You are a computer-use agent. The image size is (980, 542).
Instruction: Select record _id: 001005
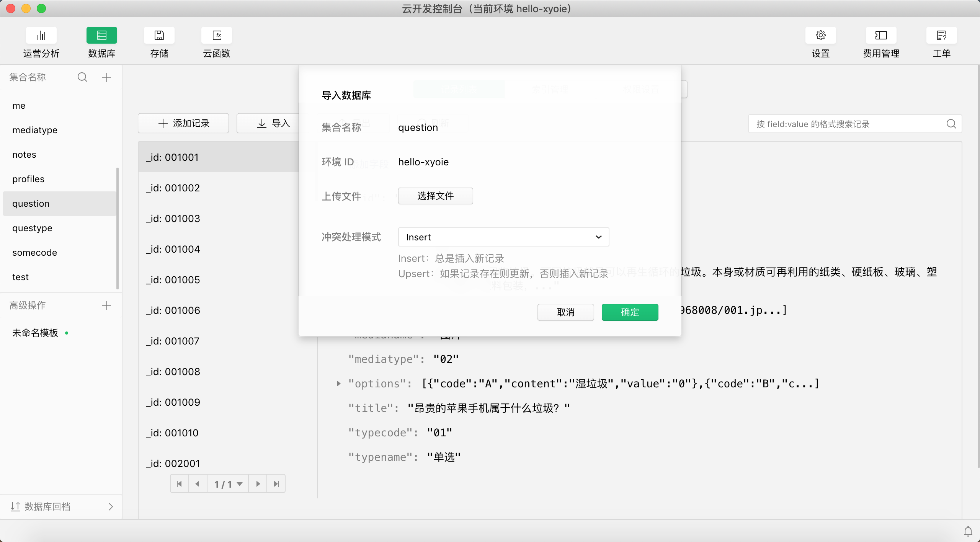(173, 280)
